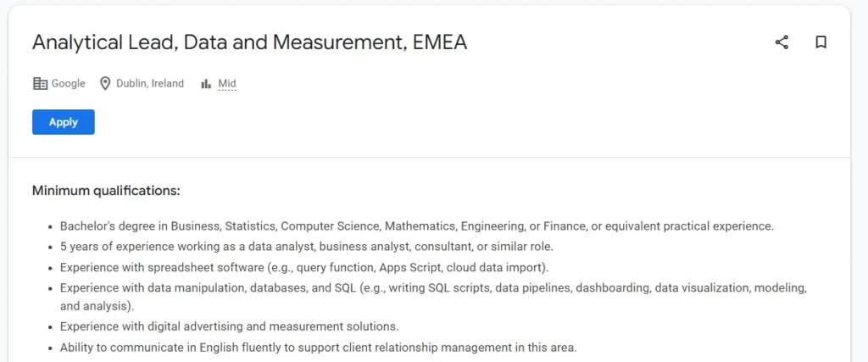Click the experience level bars icon

click(206, 84)
